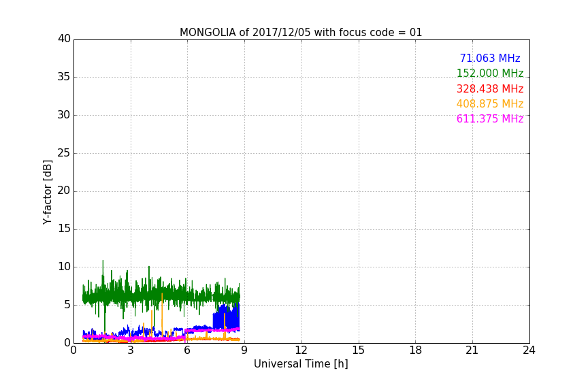Click the y-axis tick label 15

(64, 229)
